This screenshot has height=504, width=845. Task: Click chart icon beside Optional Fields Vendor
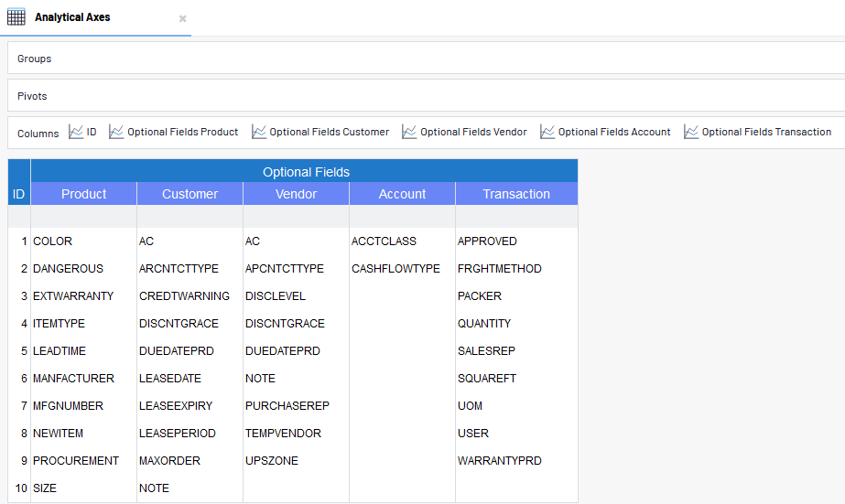coord(409,132)
